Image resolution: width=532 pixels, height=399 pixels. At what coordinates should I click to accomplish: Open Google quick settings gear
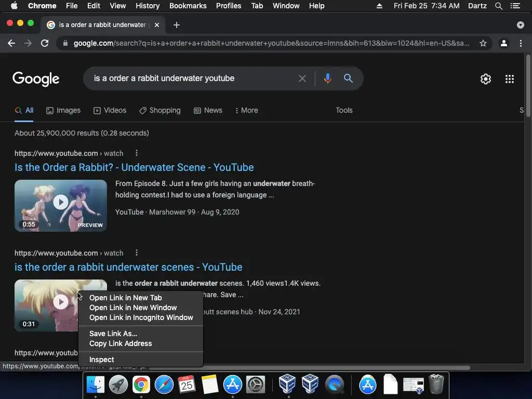point(486,79)
